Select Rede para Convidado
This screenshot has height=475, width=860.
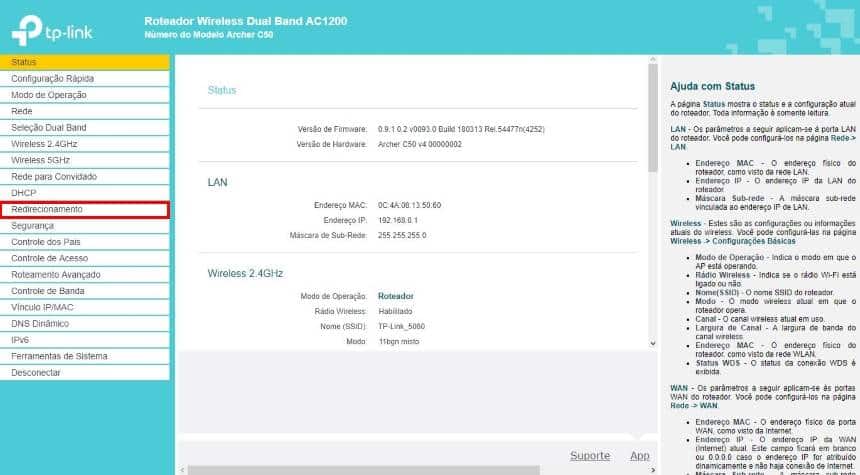click(x=84, y=177)
